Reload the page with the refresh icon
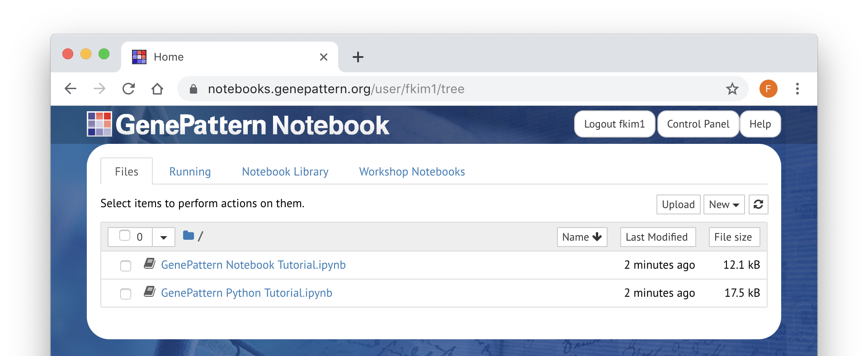This screenshot has width=868, height=356. 129,89
